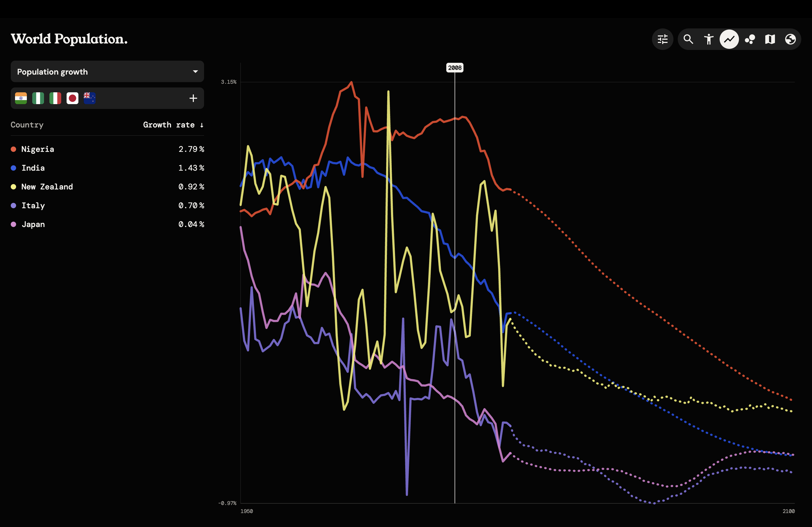Click the dropdown arrow beside Population growth
Viewport: 812px width, 527px height.
[x=195, y=72]
